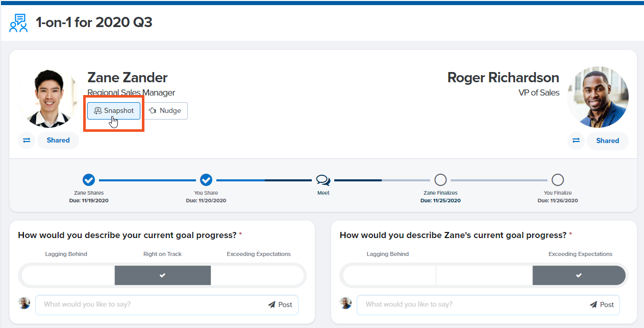Click the You Share completed checkmark step
Image resolution: width=644 pixels, height=328 pixels.
point(206,180)
